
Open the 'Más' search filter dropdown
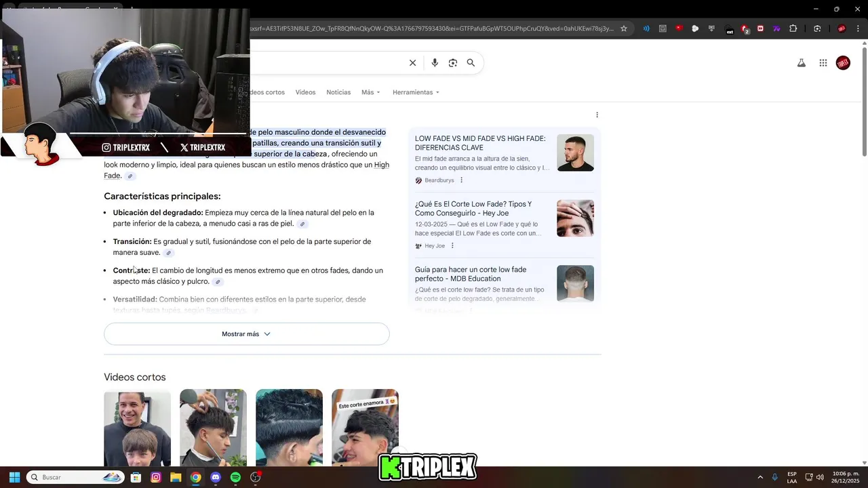pos(371,92)
